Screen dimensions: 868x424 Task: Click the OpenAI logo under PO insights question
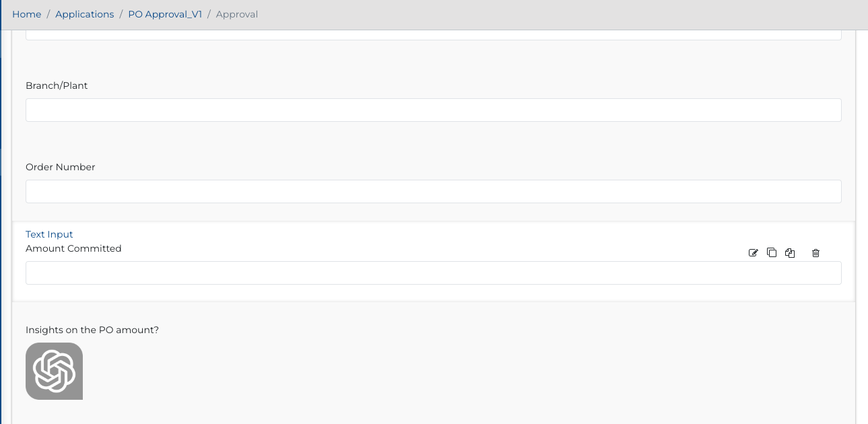click(54, 371)
